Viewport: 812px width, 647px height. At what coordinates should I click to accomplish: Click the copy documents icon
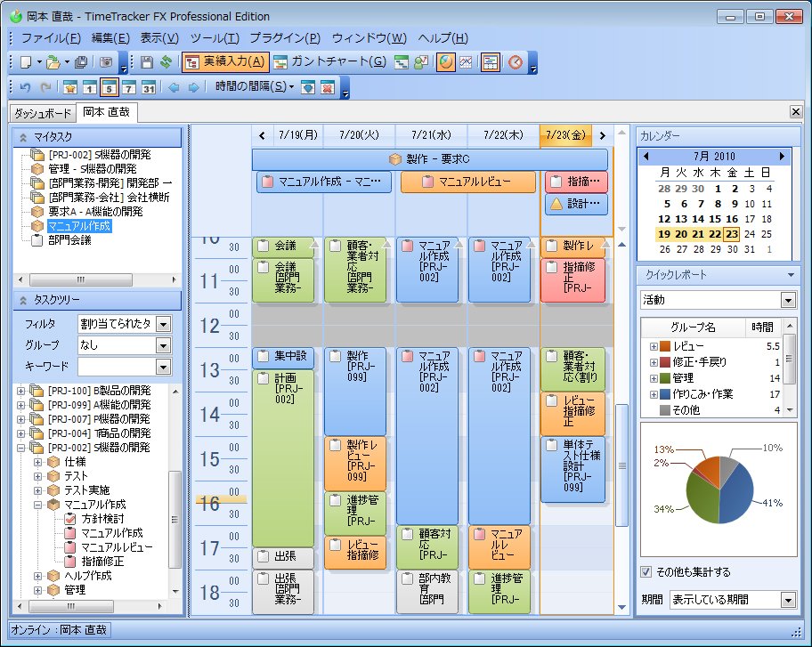81,62
